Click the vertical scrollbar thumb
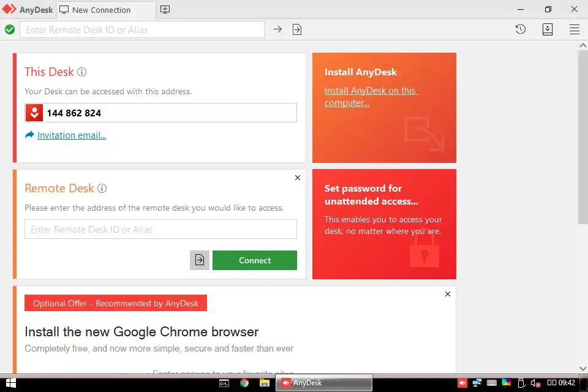588x392 pixels. 582,137
